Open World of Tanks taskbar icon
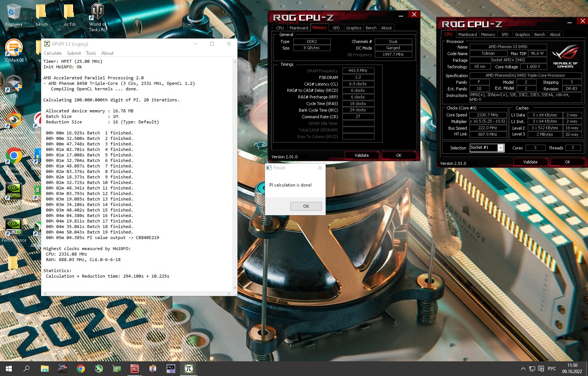This screenshot has height=376, width=588. 62,369
